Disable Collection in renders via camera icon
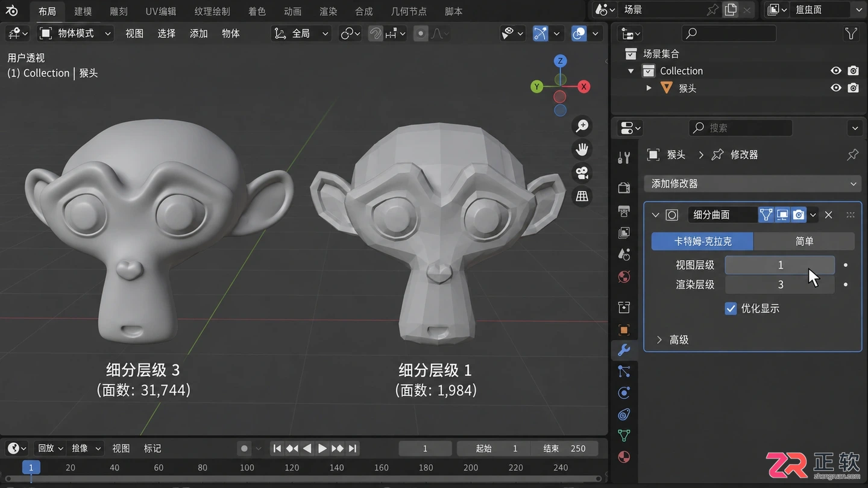 coord(853,71)
